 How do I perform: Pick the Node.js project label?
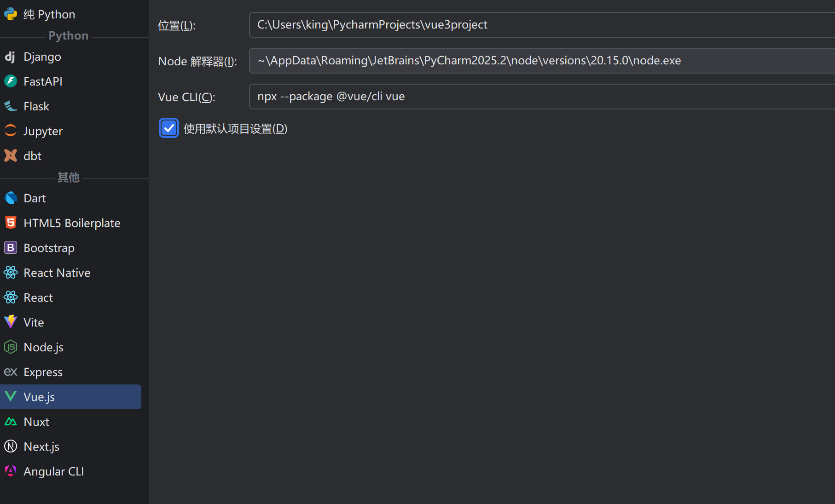point(44,347)
